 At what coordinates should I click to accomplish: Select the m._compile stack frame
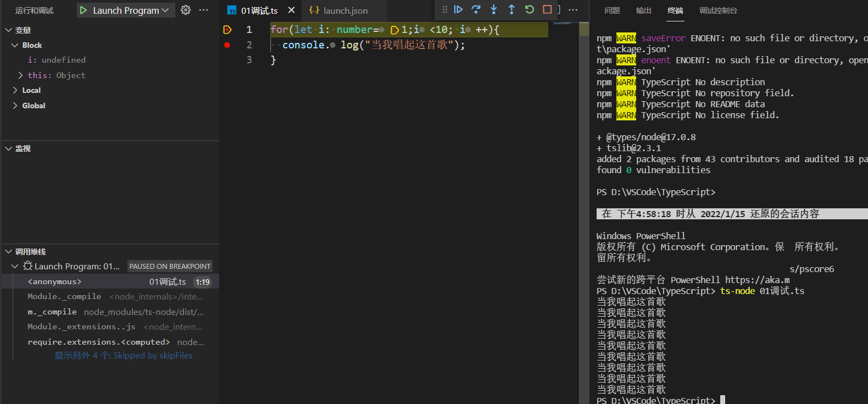(x=110, y=312)
